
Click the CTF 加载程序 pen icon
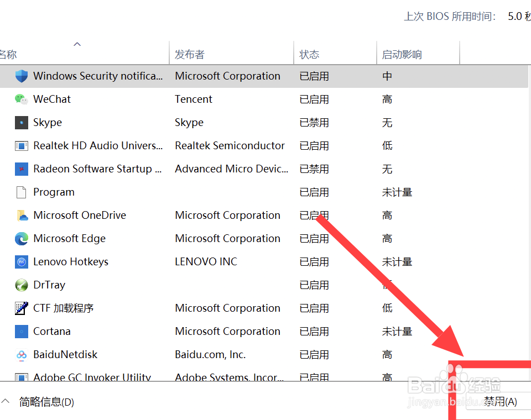(x=22, y=308)
